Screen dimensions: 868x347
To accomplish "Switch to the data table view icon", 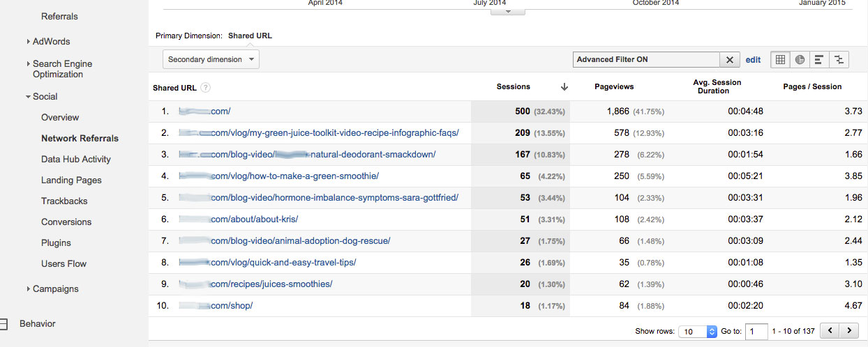I will tap(780, 60).
